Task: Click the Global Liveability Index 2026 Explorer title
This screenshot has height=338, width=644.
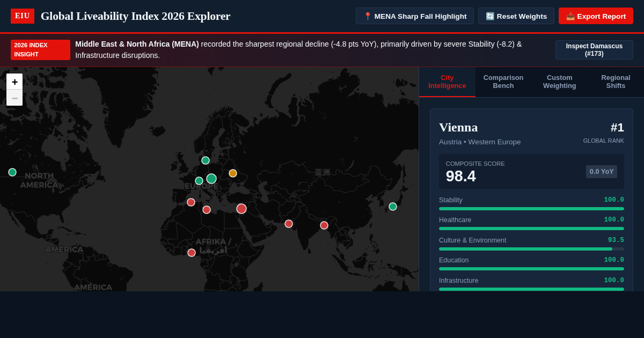Action: (x=136, y=16)
